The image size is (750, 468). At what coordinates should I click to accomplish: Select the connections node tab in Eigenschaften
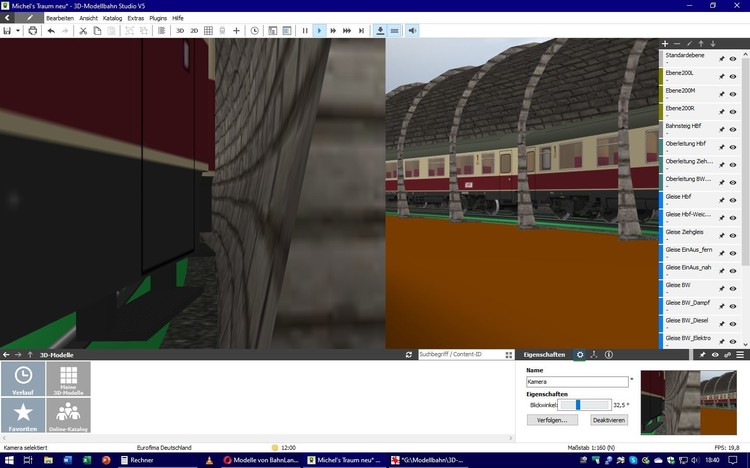tap(594, 355)
